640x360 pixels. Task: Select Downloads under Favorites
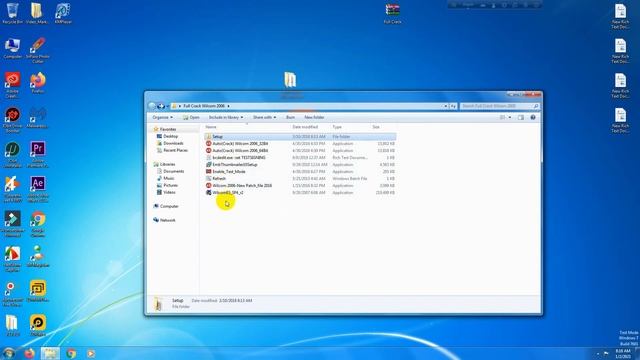[173, 143]
